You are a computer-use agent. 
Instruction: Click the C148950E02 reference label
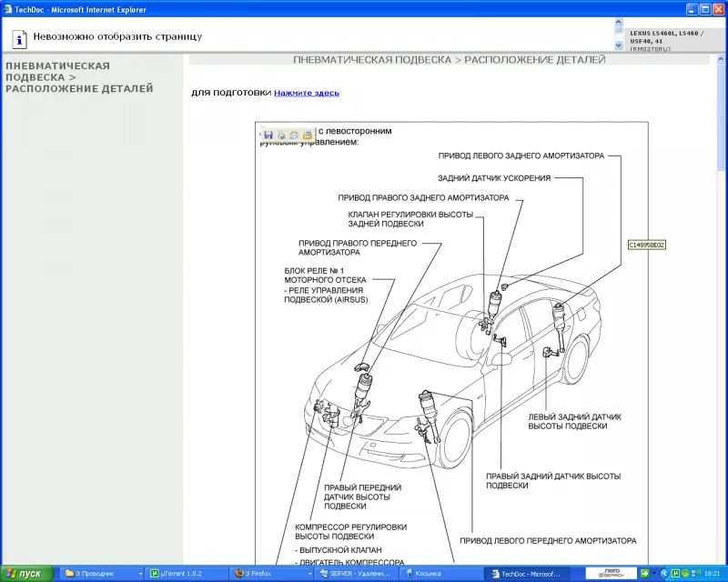coord(648,245)
